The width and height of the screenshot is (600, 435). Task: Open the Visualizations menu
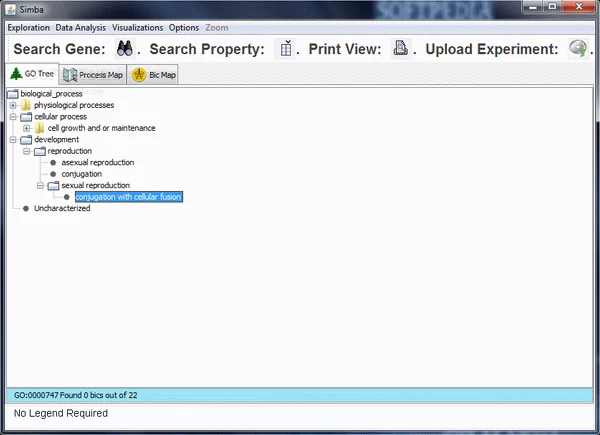click(x=138, y=27)
